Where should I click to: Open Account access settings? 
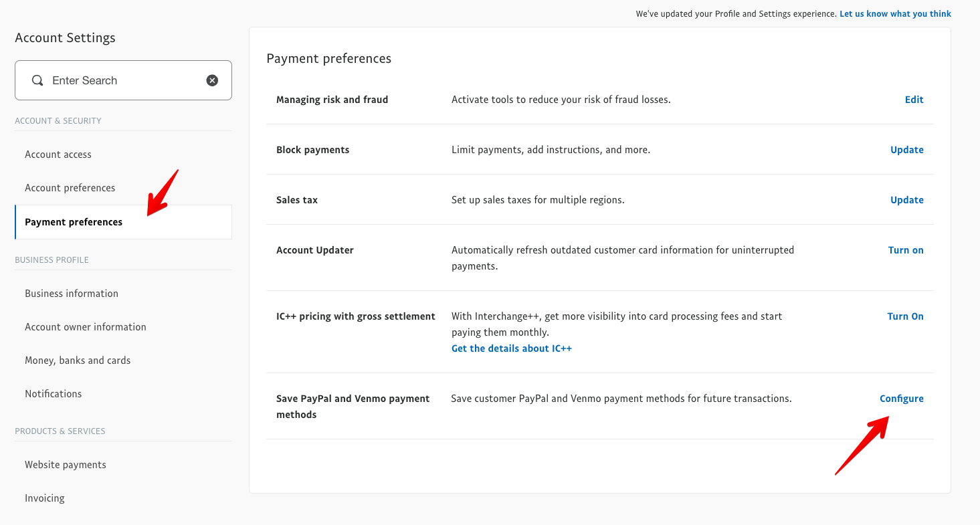click(58, 154)
